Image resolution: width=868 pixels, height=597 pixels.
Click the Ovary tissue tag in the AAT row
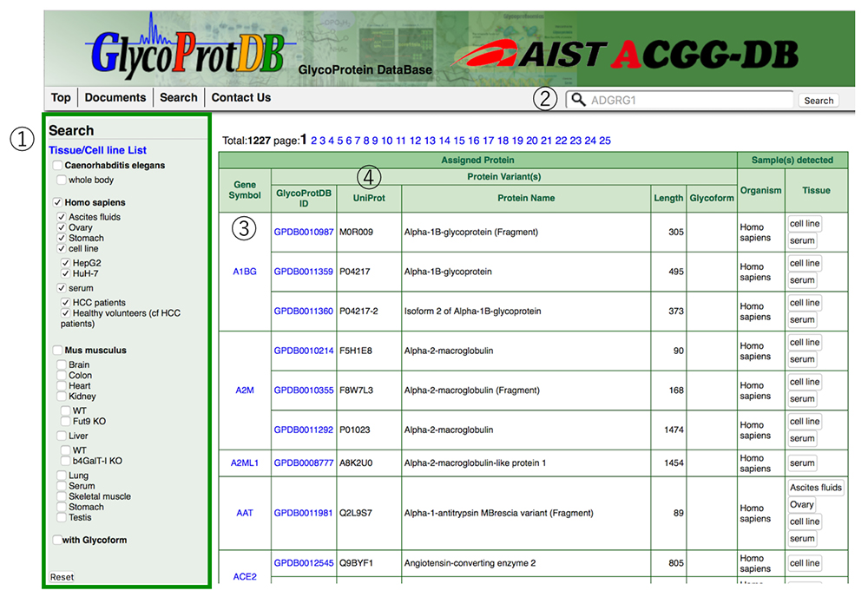[x=801, y=505]
